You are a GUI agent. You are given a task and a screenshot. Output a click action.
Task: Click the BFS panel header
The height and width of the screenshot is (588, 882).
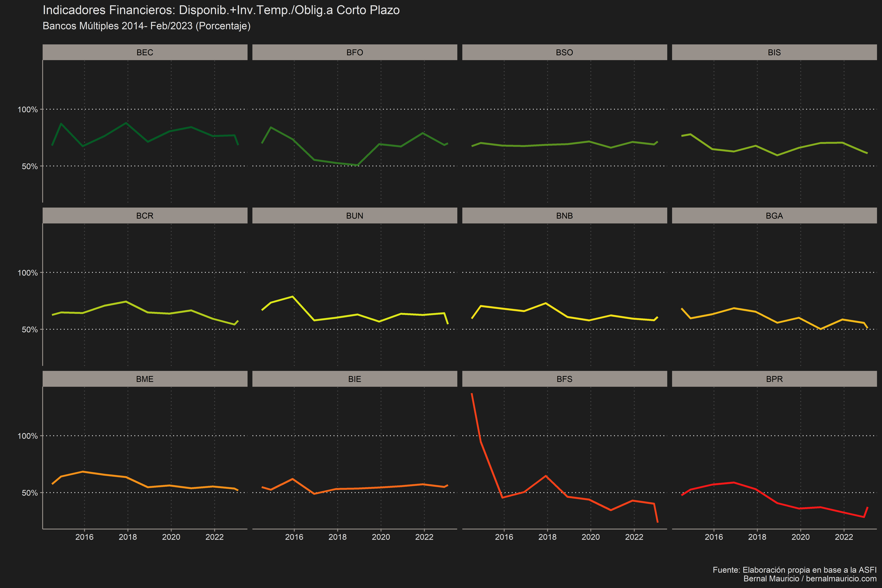point(564,379)
